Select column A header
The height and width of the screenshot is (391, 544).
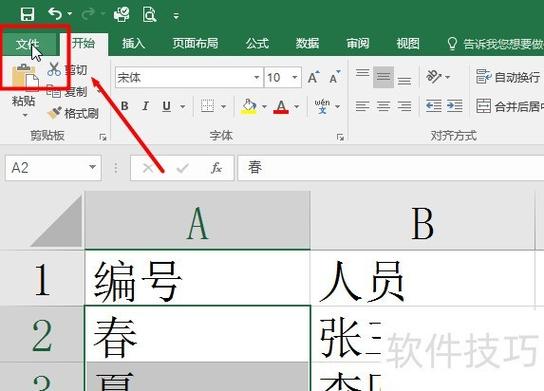(x=197, y=221)
